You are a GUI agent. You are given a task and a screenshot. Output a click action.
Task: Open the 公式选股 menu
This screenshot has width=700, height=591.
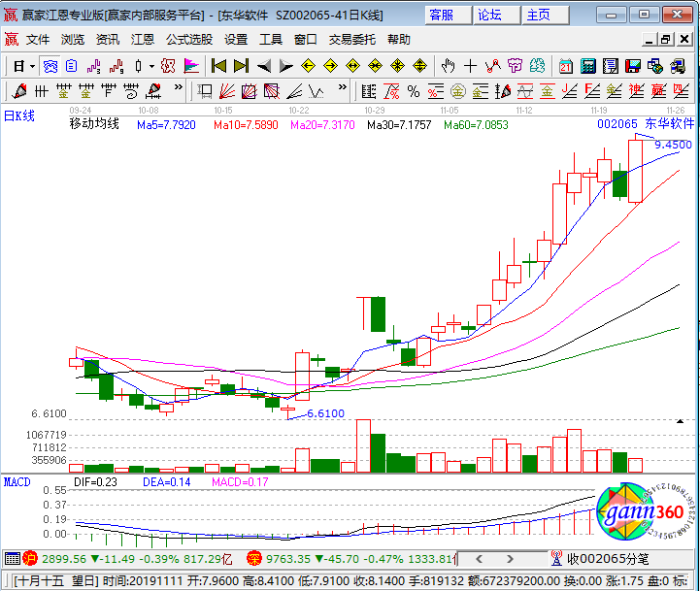tap(189, 40)
